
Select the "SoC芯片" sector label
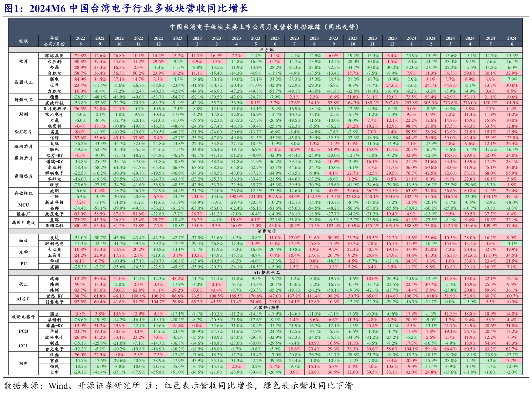click(24, 132)
